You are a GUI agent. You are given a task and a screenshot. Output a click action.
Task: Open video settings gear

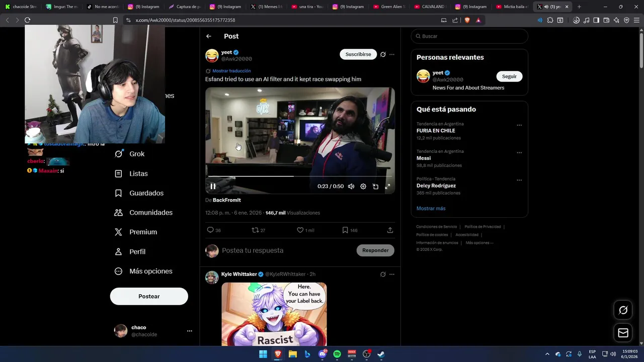363,186
